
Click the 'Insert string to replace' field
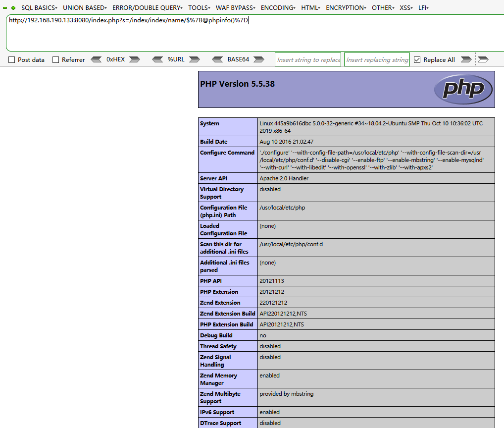(x=308, y=59)
